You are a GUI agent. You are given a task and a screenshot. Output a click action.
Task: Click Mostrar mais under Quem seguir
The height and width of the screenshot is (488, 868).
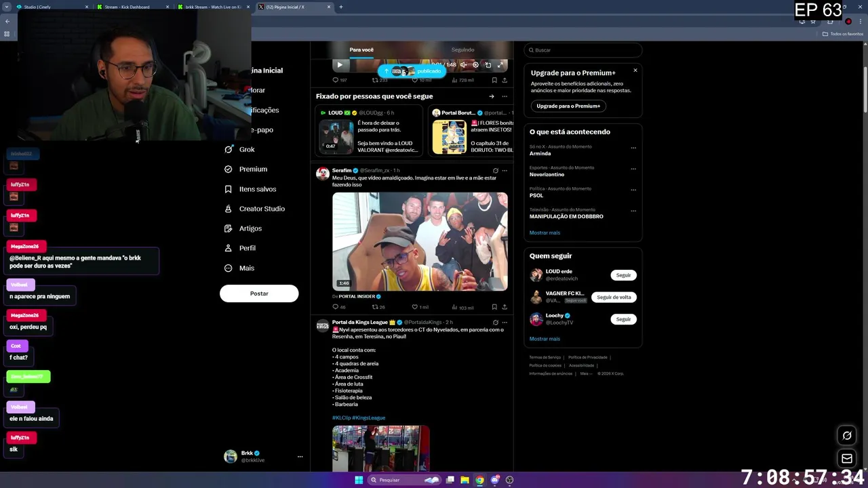click(545, 339)
